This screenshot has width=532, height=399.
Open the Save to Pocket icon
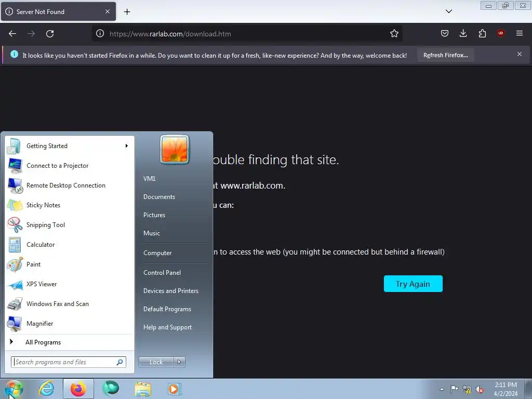click(445, 33)
